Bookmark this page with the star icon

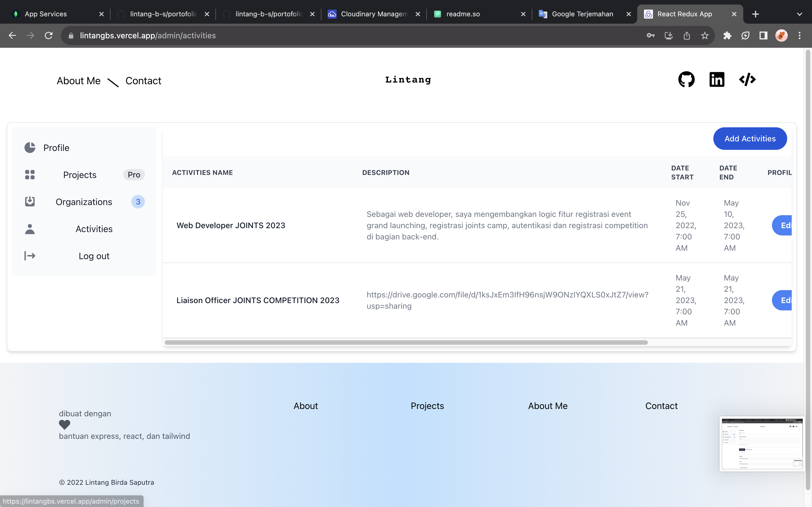tap(705, 35)
